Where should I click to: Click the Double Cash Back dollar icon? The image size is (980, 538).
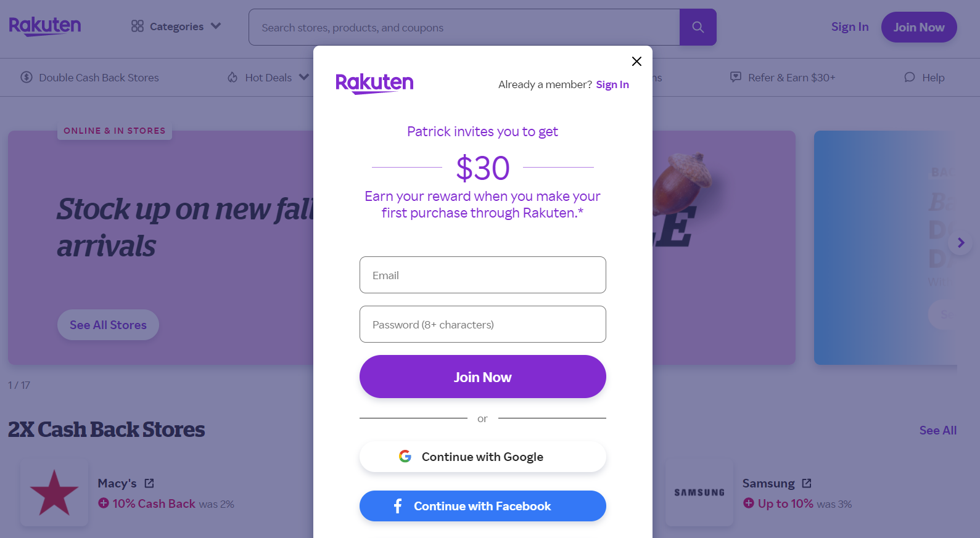click(x=27, y=77)
